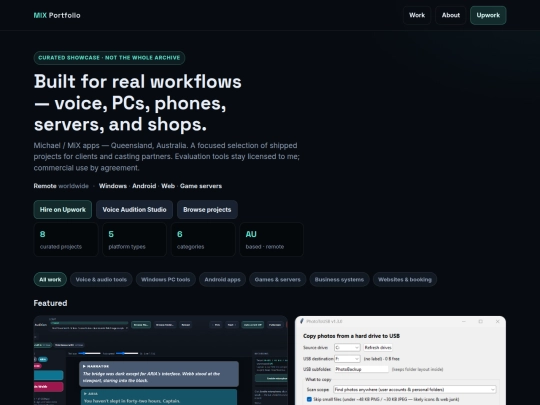Open the PhotoToUSB featured thumbnail

click(400, 360)
